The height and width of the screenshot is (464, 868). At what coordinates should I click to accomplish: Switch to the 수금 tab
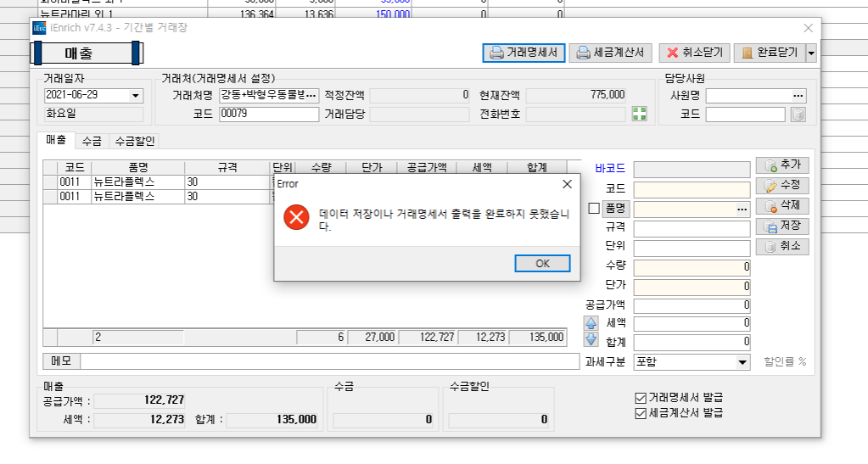92,141
